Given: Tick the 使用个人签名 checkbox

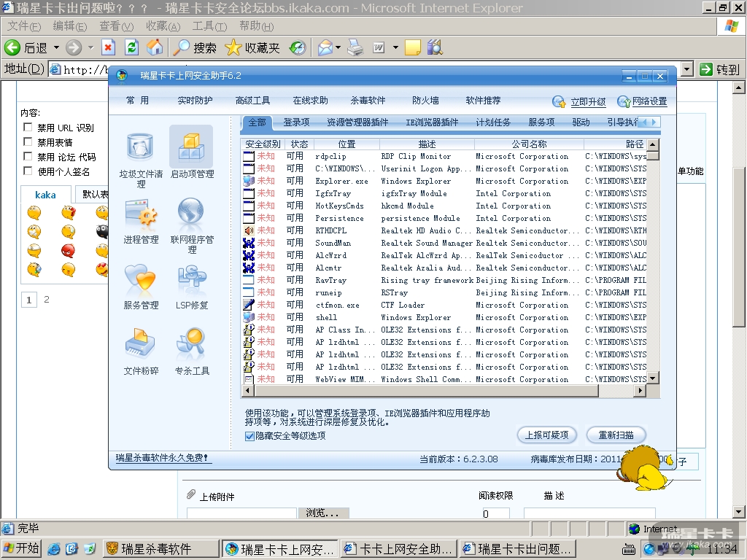Looking at the screenshot, I should pos(28,171).
